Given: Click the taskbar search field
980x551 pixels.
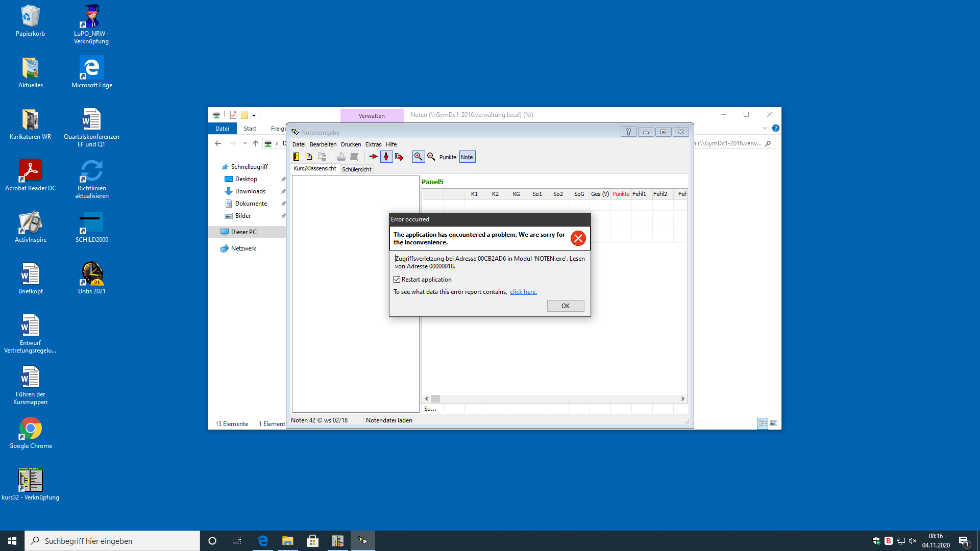Looking at the screenshot, I should coord(112,541).
